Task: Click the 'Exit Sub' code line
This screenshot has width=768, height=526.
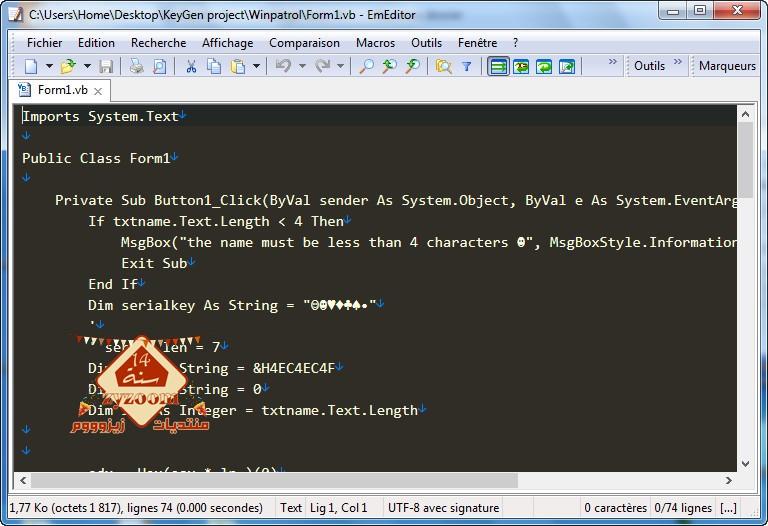Action: [x=154, y=263]
